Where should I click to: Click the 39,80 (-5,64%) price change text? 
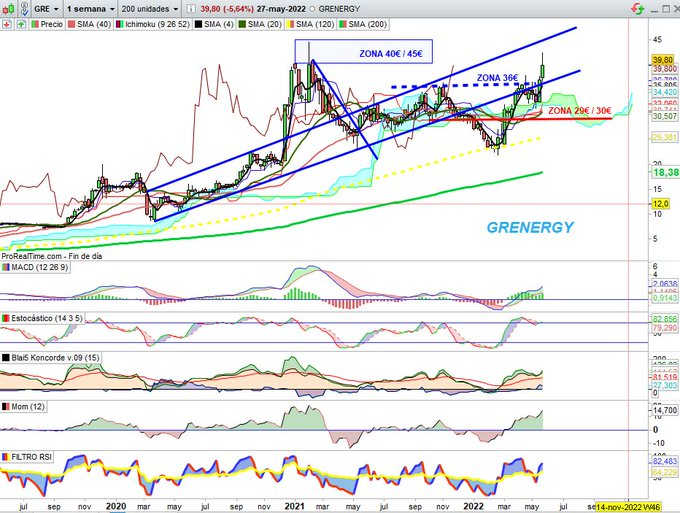(227, 9)
